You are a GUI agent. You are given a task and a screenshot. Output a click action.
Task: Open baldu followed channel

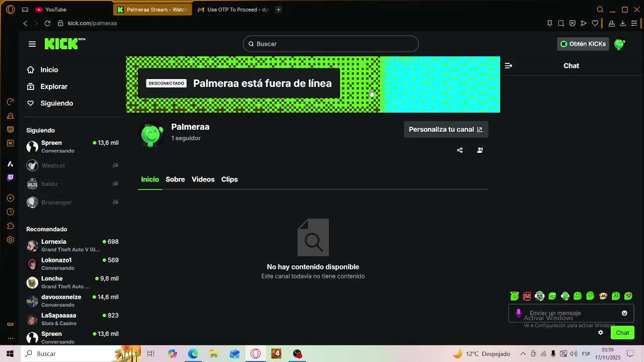(72, 184)
